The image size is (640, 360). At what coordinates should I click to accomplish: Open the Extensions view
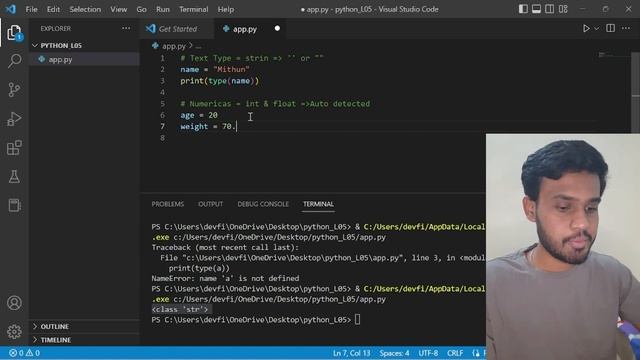[14, 148]
